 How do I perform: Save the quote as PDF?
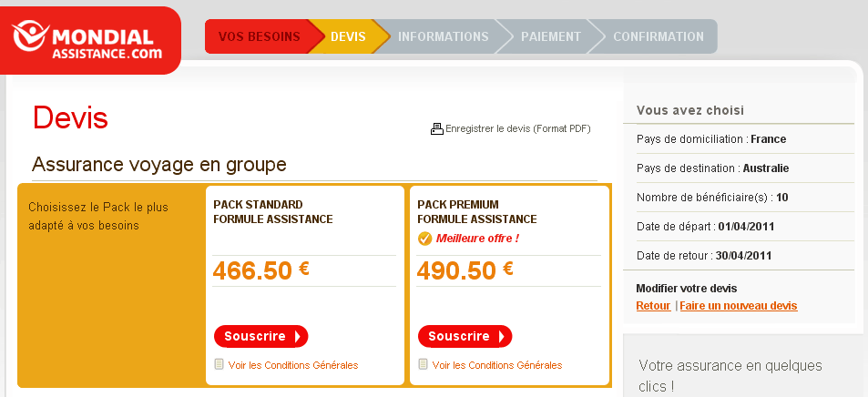pos(517,128)
